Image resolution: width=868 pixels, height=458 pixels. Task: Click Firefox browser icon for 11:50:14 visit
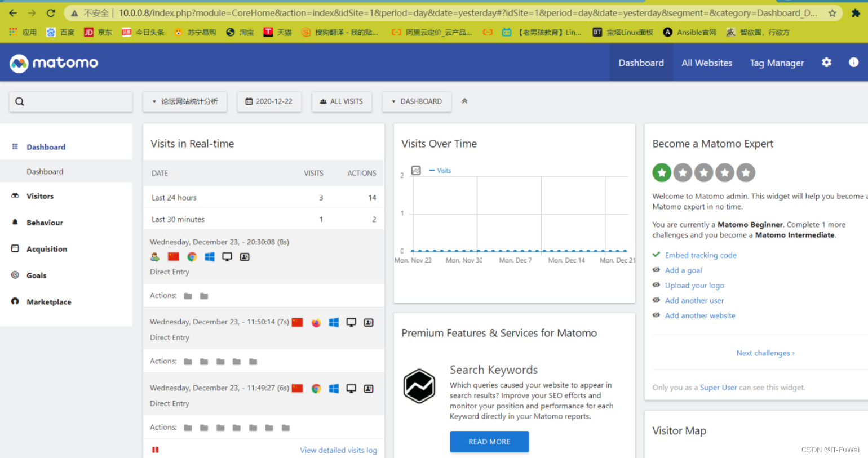coord(316,323)
